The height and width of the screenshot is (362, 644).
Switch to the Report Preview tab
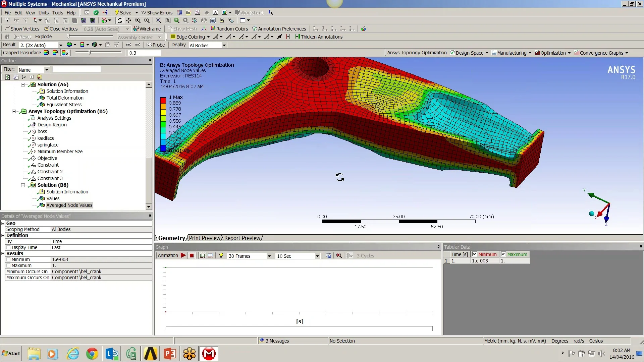pyautogui.click(x=242, y=238)
